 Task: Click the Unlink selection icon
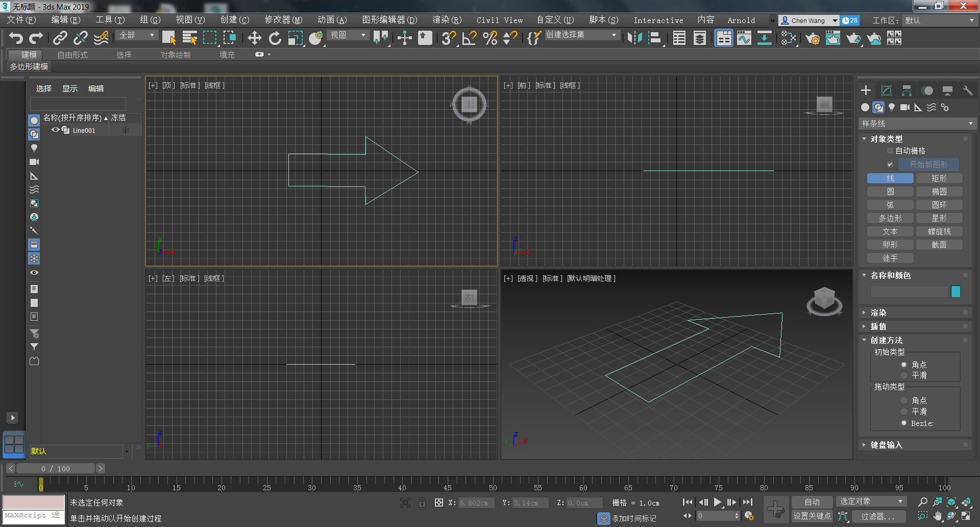(81, 38)
